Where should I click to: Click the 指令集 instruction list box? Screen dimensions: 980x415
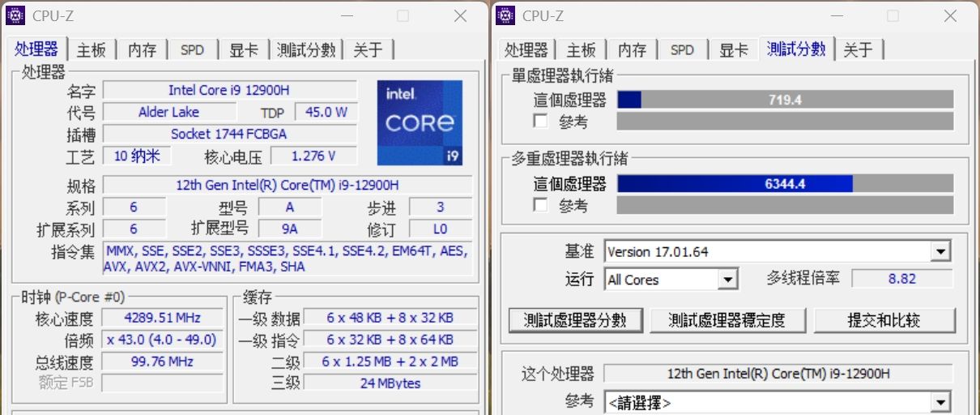[288, 259]
